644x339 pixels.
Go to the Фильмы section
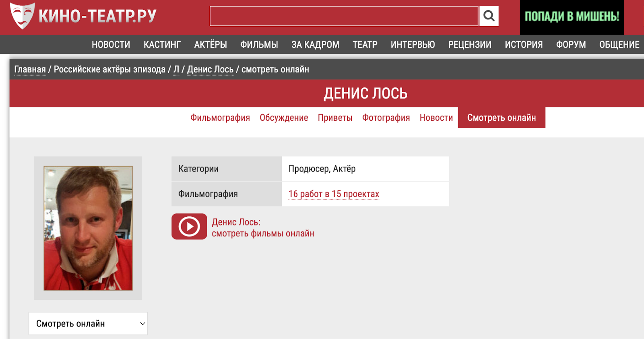259,45
